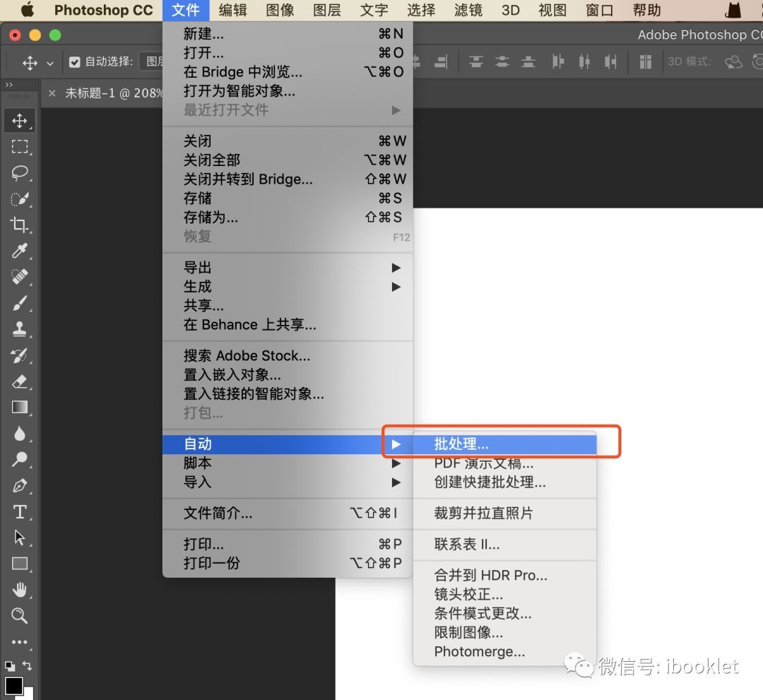
Task: Select the Gradient tool
Action: click(20, 406)
